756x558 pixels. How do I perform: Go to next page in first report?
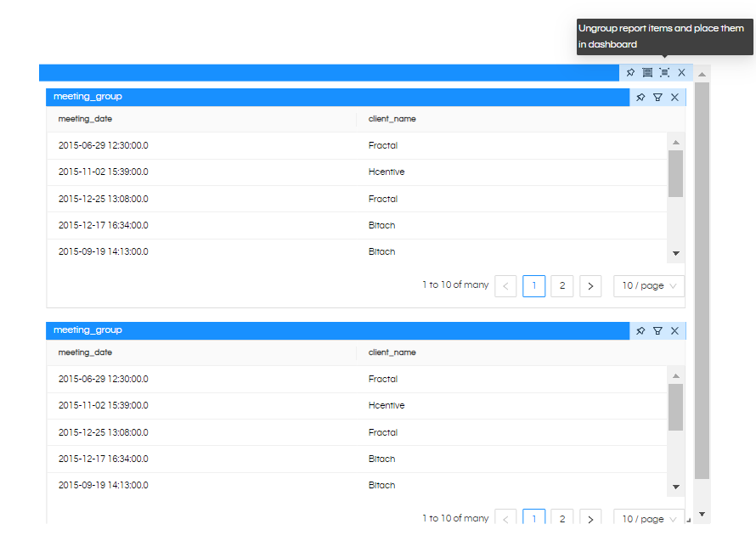click(x=590, y=286)
